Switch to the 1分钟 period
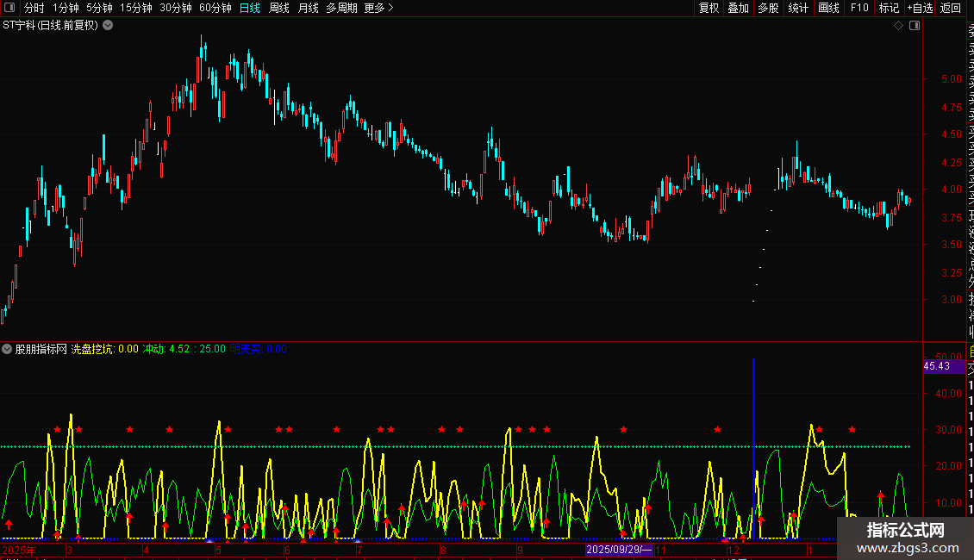 pos(66,8)
